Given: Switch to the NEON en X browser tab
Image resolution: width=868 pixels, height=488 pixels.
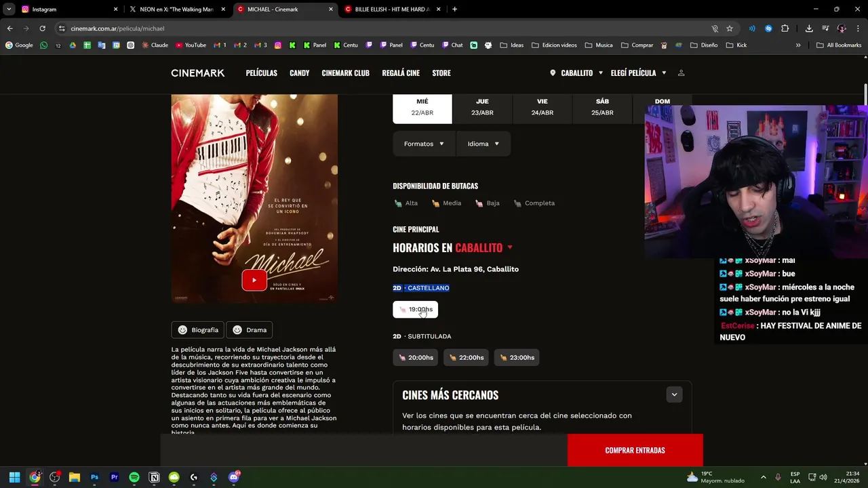Looking at the screenshot, I should (176, 9).
